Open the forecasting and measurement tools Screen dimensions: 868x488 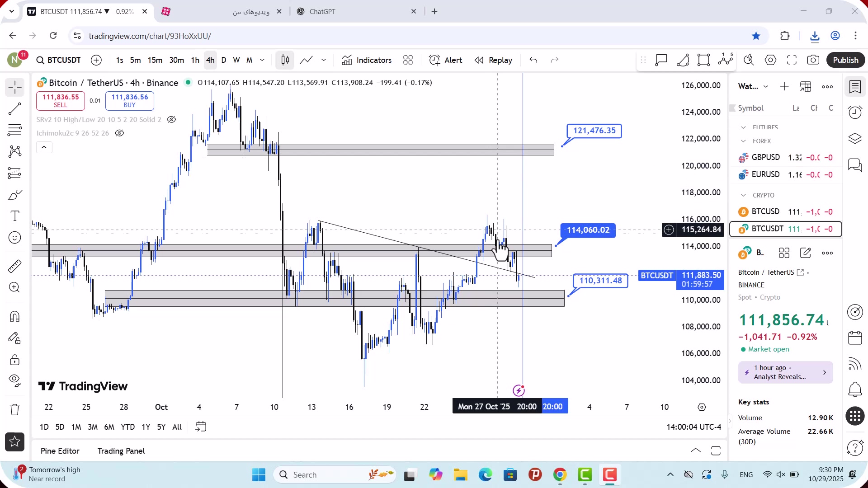click(14, 173)
